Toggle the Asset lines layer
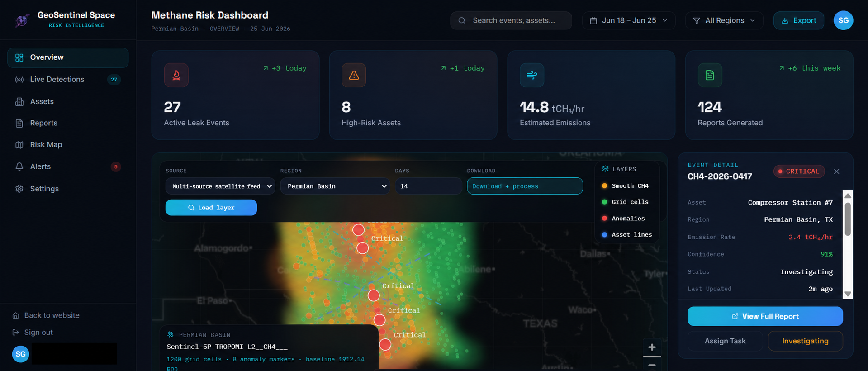Screen dimensions: 868x371 (x=627, y=234)
